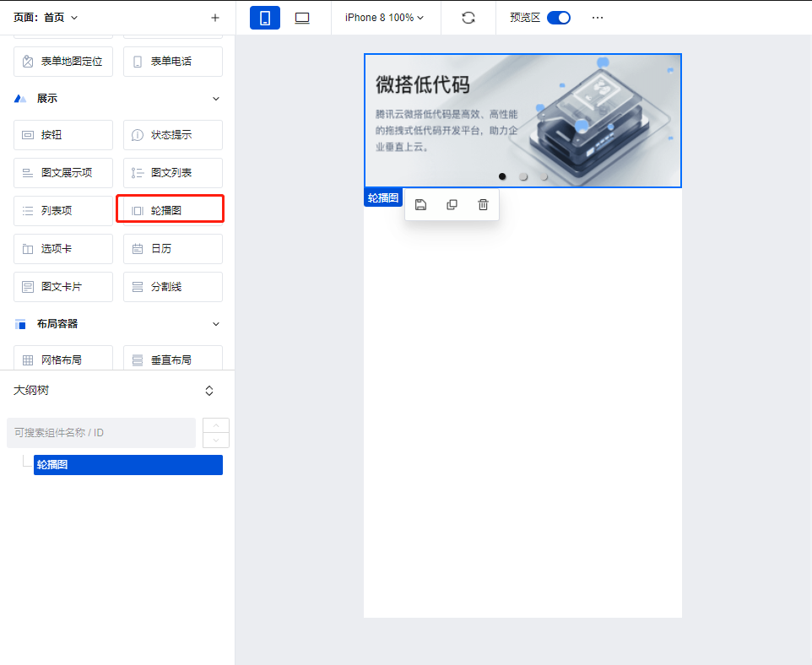Refresh the preview canvas
812x665 pixels.
coord(468,18)
